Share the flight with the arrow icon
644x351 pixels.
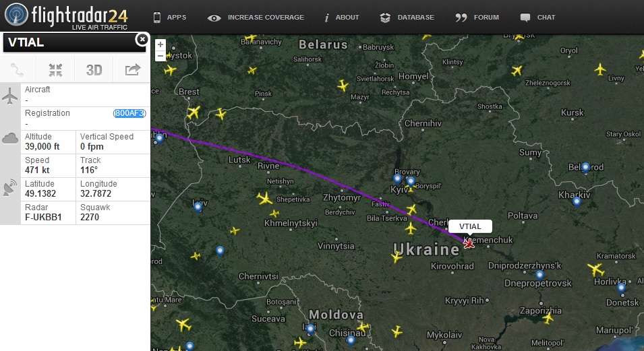pos(132,70)
